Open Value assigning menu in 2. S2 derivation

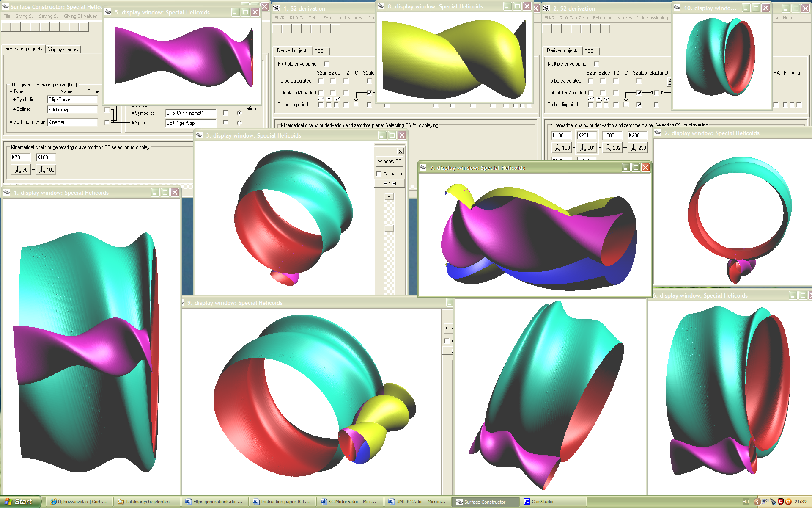(x=652, y=18)
